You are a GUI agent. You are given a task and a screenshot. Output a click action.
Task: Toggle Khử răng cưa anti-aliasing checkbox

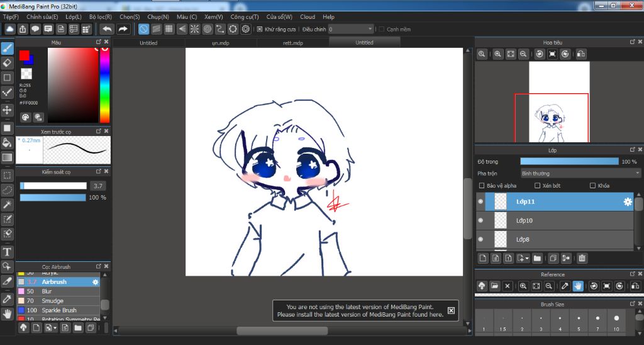click(260, 29)
